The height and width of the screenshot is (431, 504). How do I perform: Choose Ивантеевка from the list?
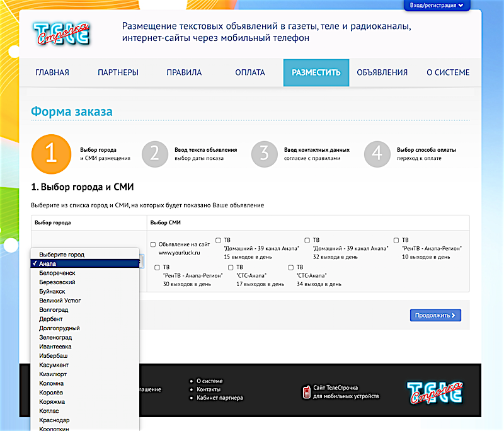pos(85,347)
